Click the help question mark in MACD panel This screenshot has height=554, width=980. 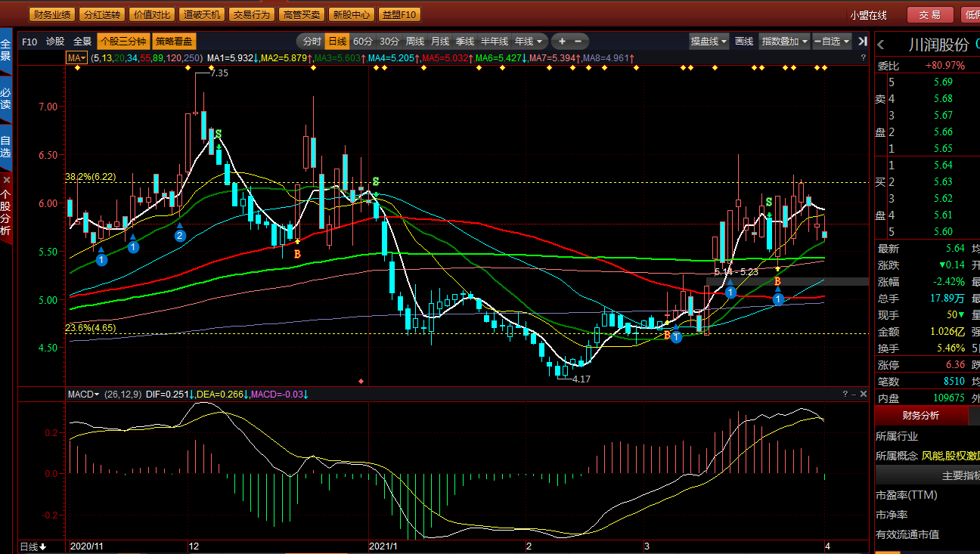pos(845,394)
